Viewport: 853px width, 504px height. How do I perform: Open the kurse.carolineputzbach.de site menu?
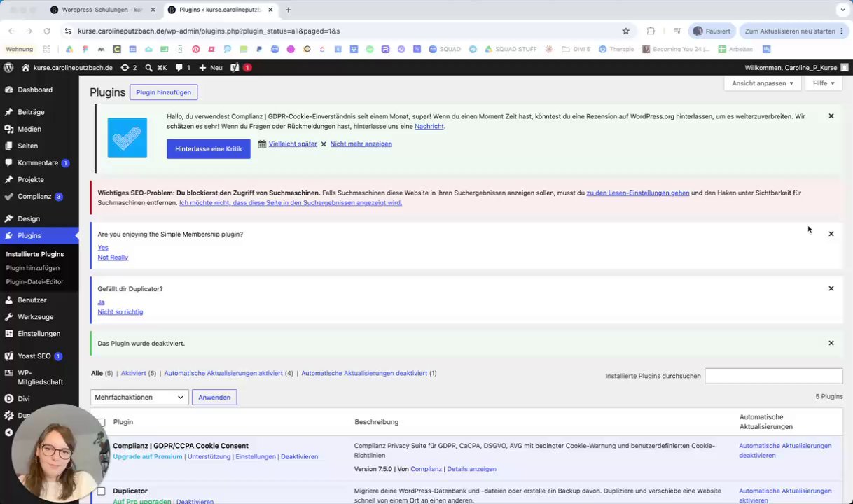click(x=67, y=68)
